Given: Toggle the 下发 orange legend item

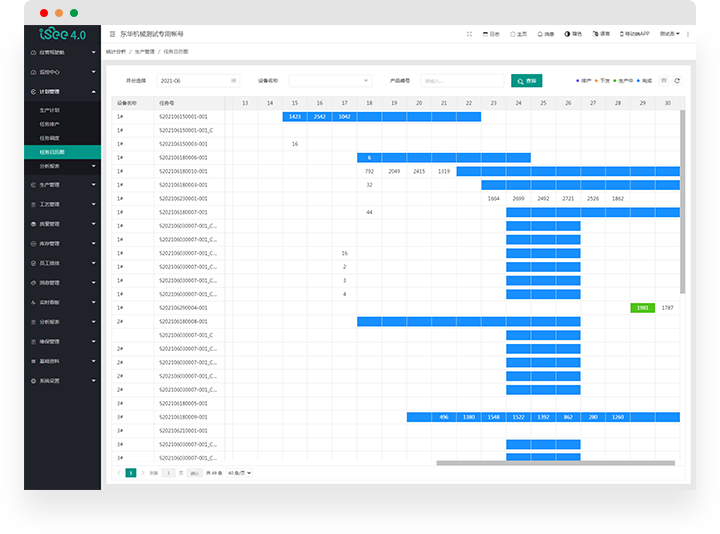Looking at the screenshot, I should pyautogui.click(x=603, y=80).
